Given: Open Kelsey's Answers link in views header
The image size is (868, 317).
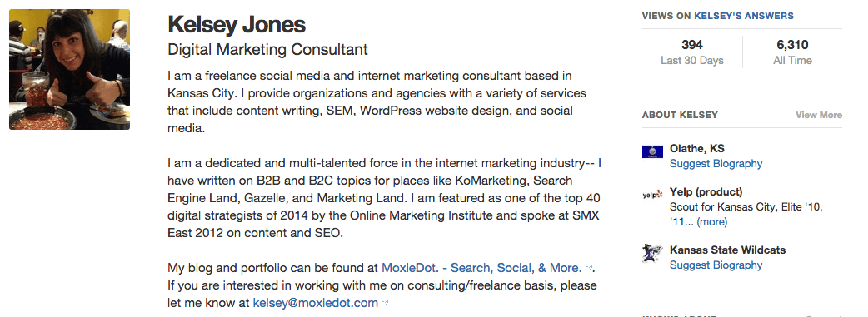Looking at the screenshot, I should [x=743, y=16].
